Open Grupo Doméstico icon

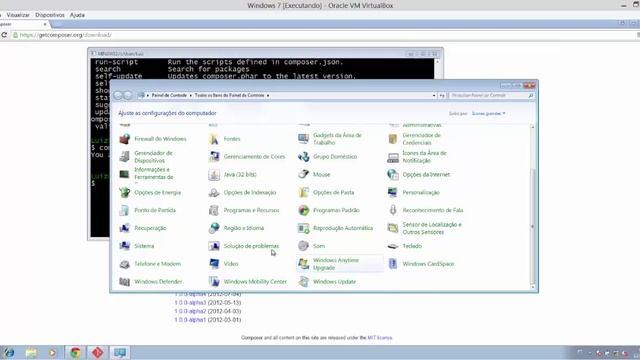pos(303,157)
